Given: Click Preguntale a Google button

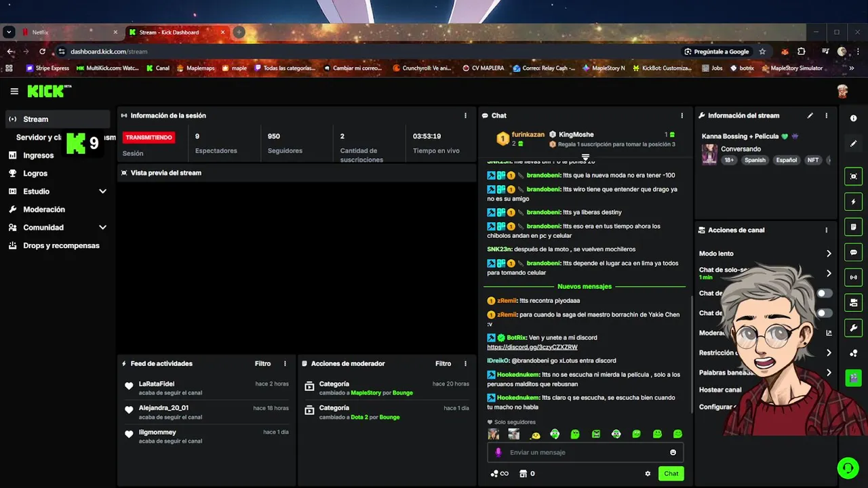Looking at the screenshot, I should [717, 52].
